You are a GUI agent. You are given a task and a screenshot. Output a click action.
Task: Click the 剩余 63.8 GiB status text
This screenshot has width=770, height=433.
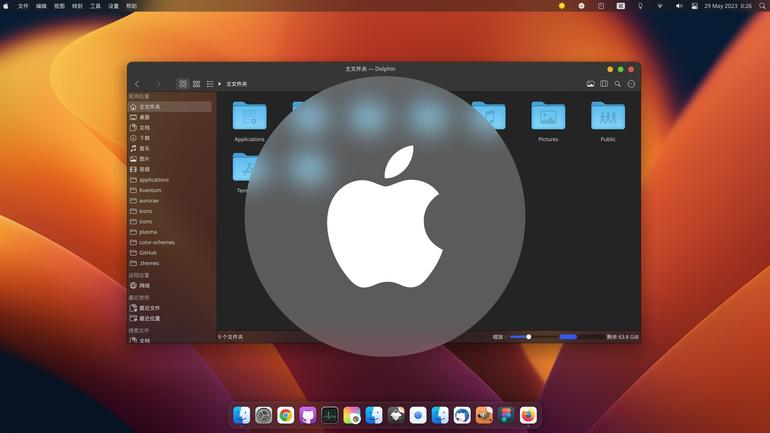(623, 337)
